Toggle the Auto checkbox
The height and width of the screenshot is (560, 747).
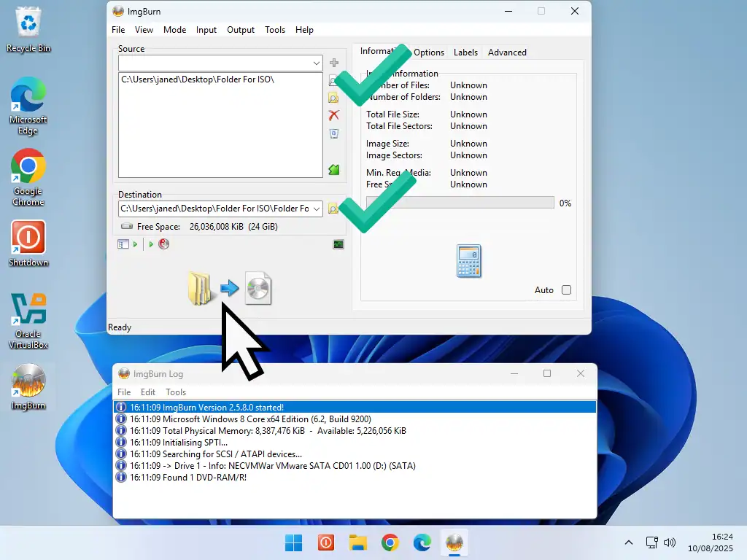(x=566, y=290)
